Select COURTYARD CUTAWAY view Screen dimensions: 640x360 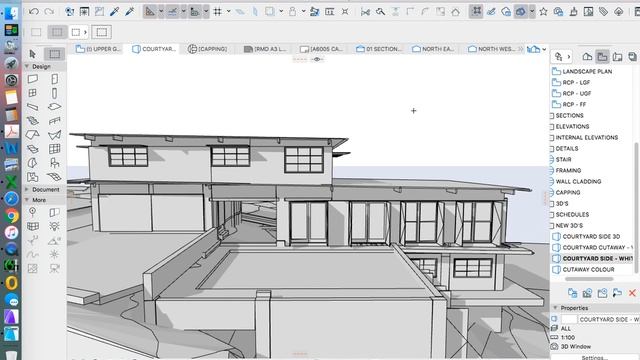(593, 247)
